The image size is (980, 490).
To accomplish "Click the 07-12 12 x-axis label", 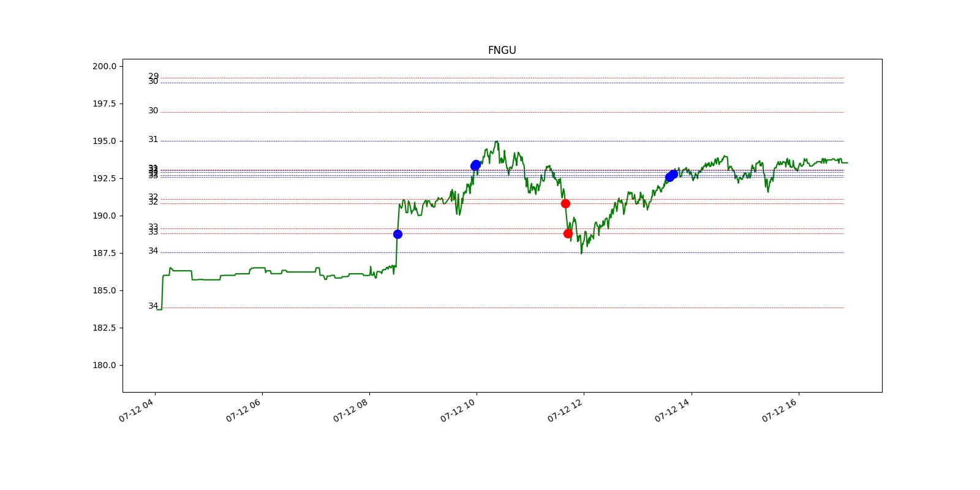I will click(x=566, y=410).
